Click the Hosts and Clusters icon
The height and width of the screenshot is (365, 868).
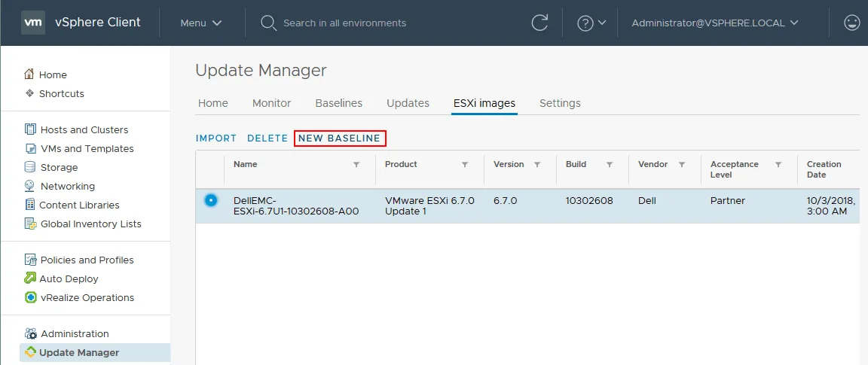(x=30, y=129)
